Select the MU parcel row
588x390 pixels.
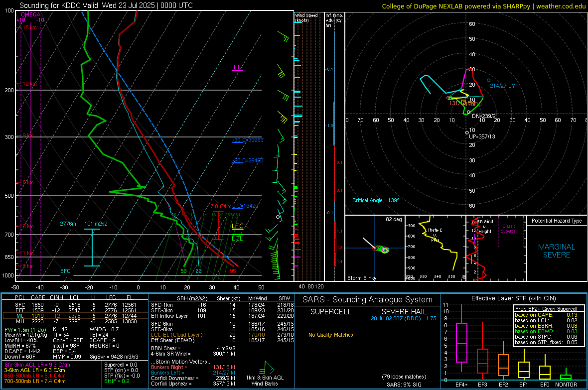pyautogui.click(x=75, y=321)
